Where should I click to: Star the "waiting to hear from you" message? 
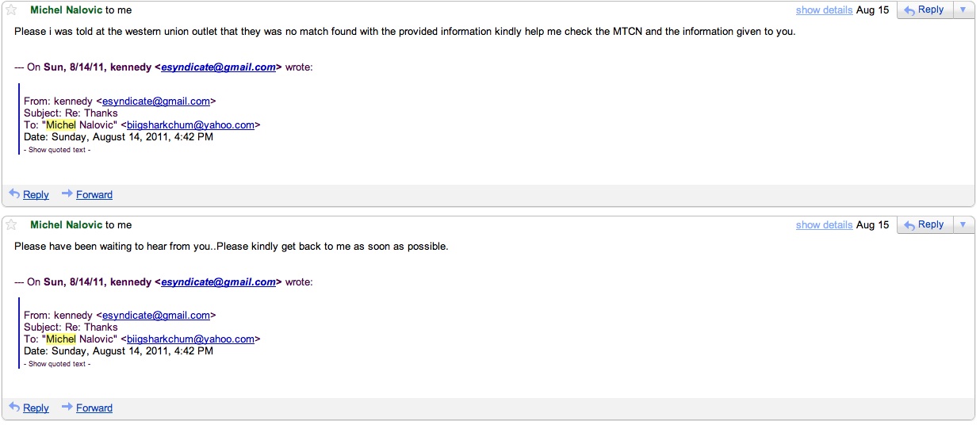[x=11, y=225]
